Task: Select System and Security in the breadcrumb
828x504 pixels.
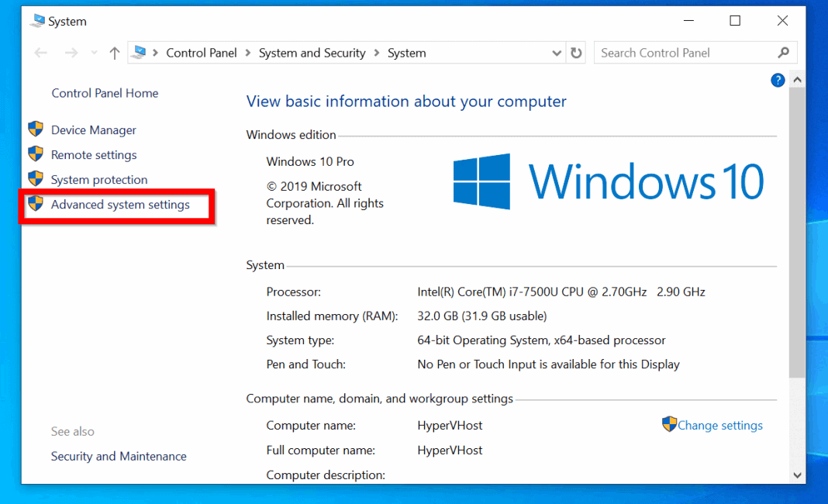Action: click(312, 52)
